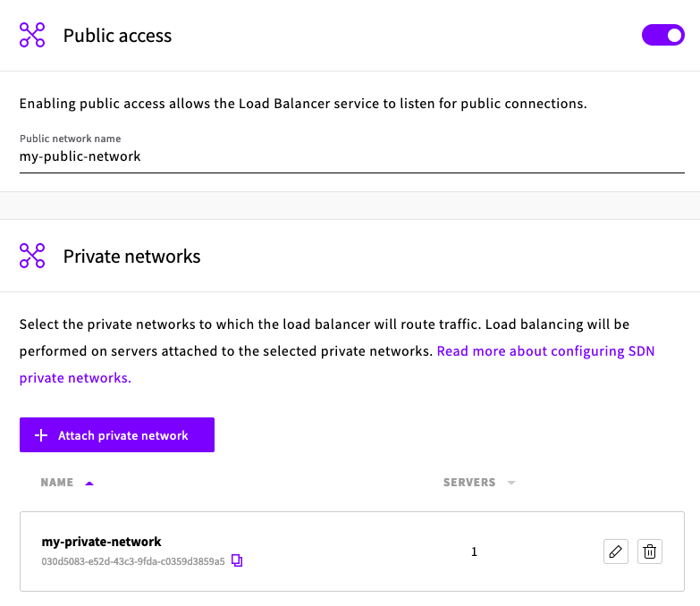This screenshot has width=700, height=606.
Task: Click the Private networks section icon
Action: tap(32, 256)
